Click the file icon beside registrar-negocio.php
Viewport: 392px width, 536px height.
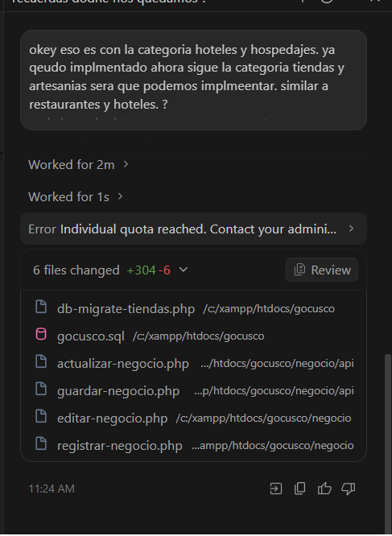41,443
